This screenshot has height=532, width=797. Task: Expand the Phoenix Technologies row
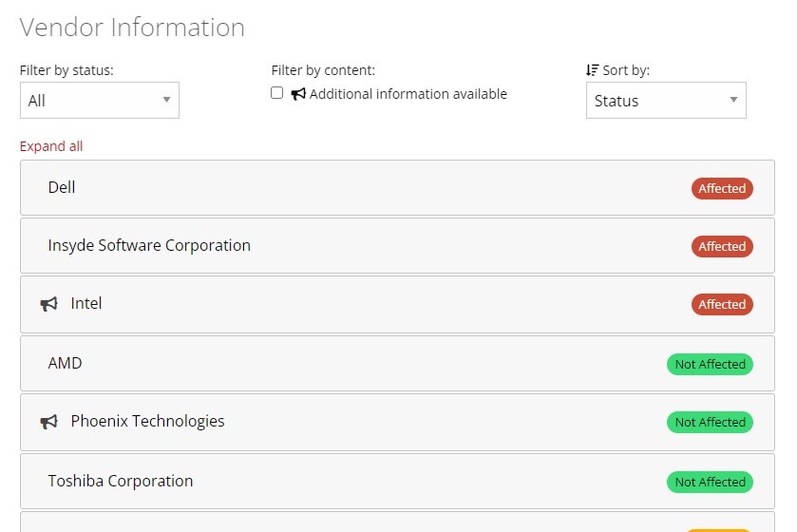pyautogui.click(x=397, y=422)
